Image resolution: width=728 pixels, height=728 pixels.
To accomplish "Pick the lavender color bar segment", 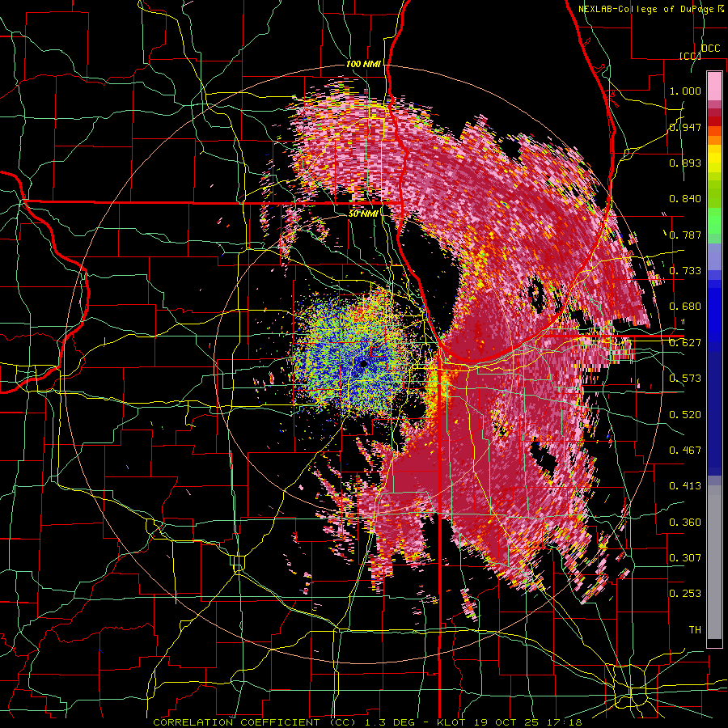I will click(x=714, y=256).
